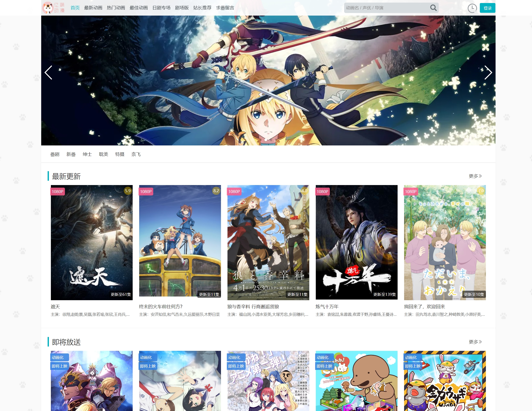This screenshot has width=532, height=411.
Task: Click the cast line starting with 徐翔
Action: coord(90,314)
